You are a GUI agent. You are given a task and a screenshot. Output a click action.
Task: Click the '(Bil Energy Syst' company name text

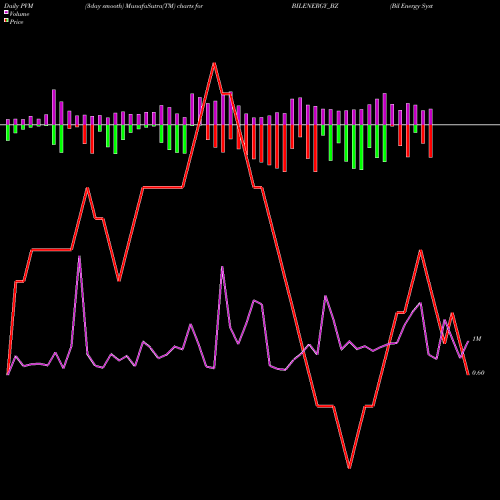tap(411, 6)
